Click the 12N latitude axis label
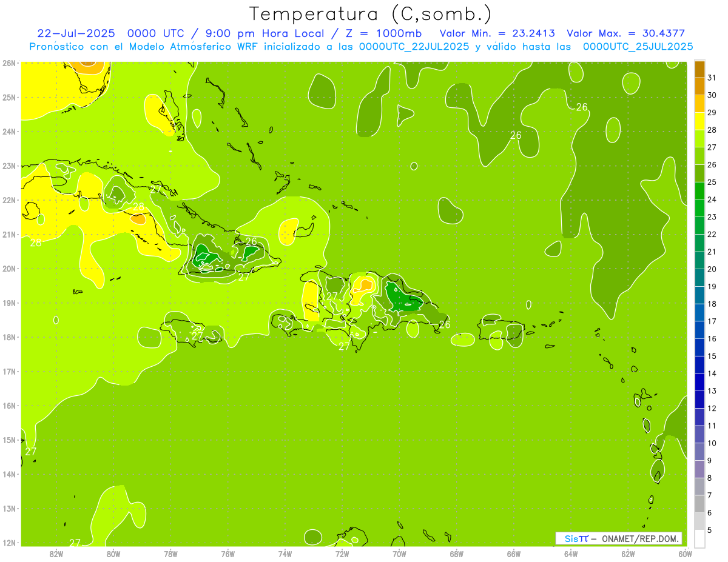The image size is (728, 562). click(9, 543)
